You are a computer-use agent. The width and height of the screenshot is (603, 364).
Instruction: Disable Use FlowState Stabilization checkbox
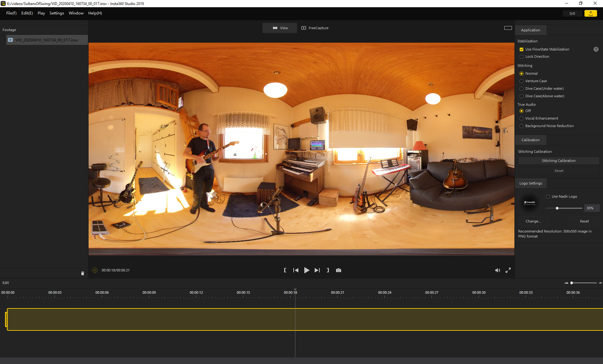click(521, 49)
